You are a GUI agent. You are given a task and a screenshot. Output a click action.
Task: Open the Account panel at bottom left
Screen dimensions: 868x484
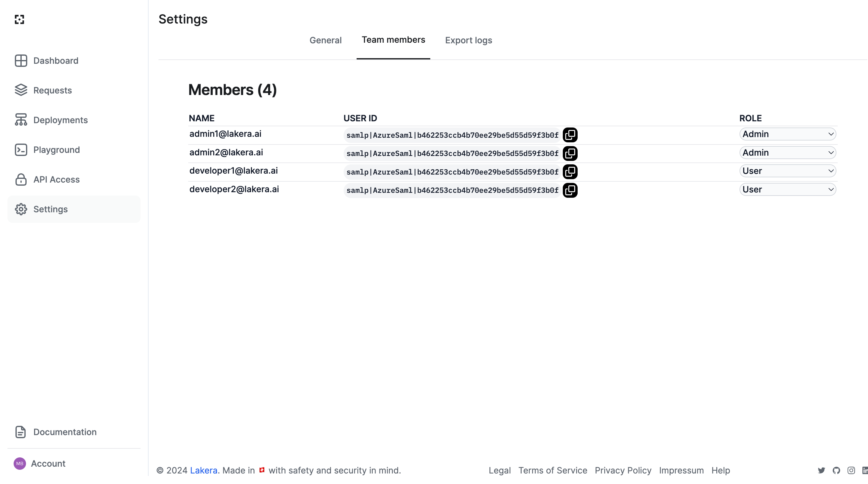tap(48, 463)
